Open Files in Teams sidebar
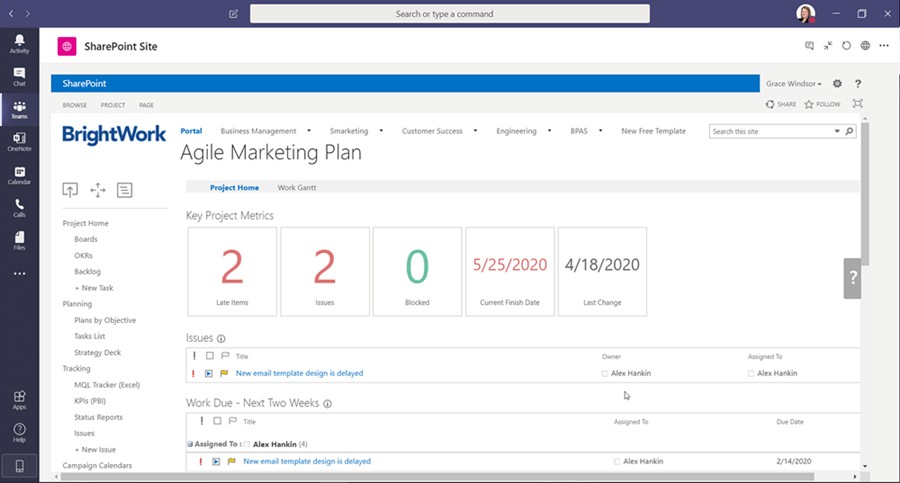900x483 pixels. (20, 241)
